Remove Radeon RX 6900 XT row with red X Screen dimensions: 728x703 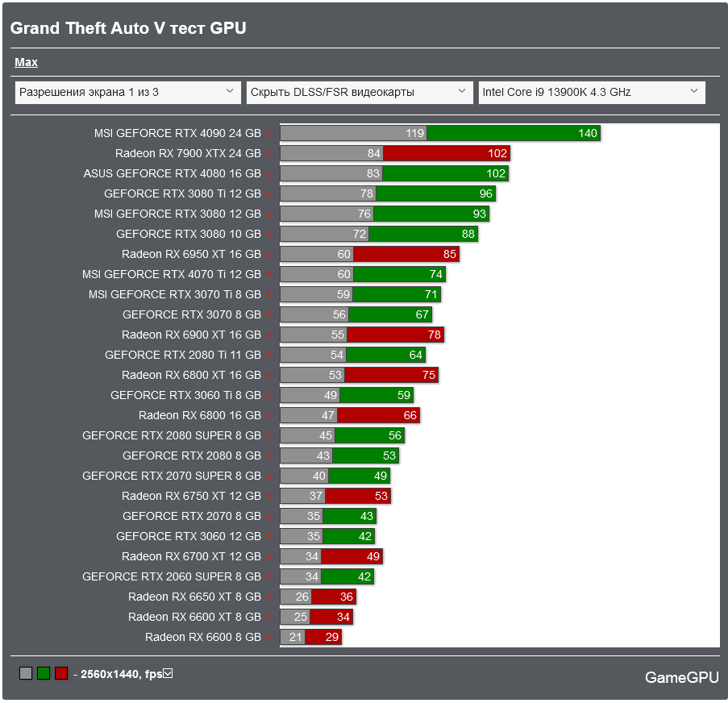(x=268, y=335)
